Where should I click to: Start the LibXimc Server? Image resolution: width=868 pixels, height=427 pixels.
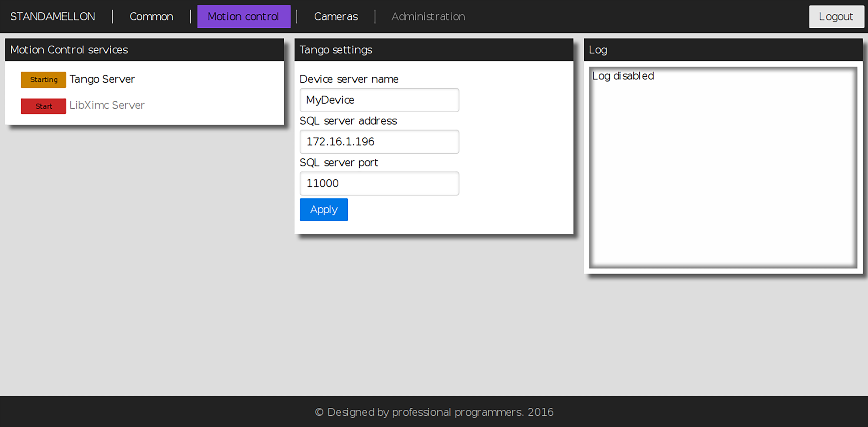(43, 106)
